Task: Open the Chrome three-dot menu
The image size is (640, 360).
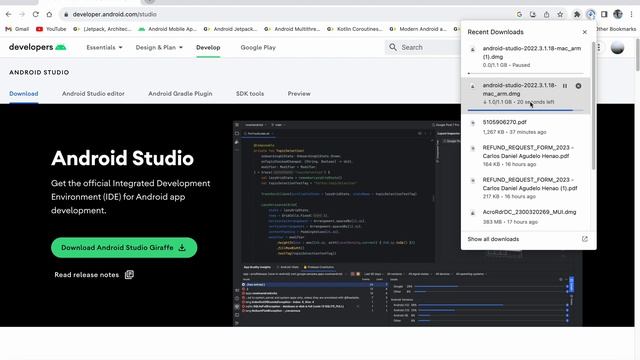Action: 631,14
